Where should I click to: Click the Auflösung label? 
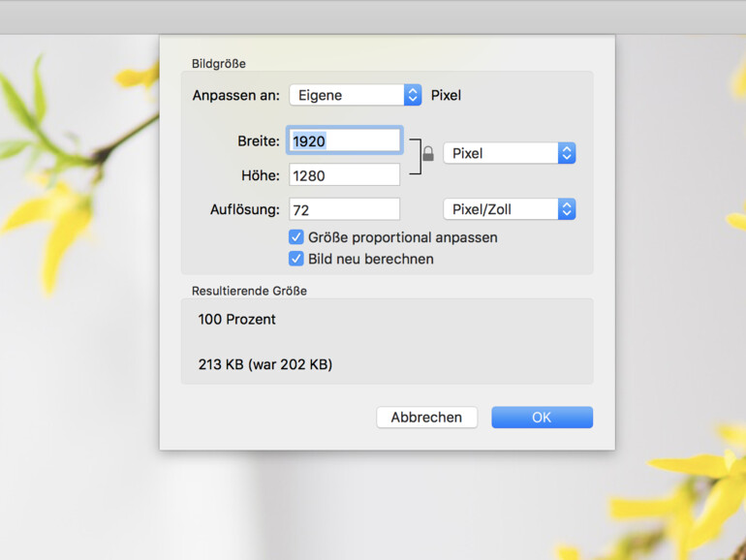point(245,209)
